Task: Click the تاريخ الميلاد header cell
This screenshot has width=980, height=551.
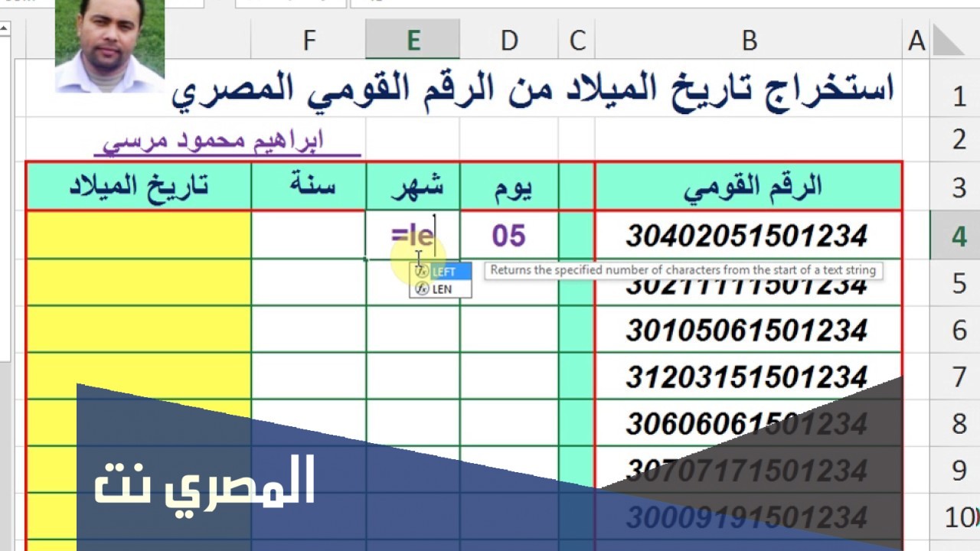Action: [x=139, y=186]
